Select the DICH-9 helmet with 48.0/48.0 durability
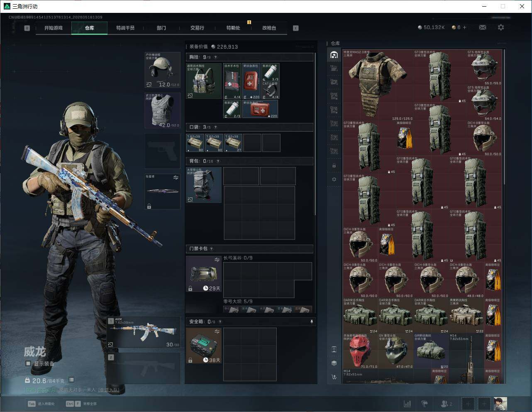 466,280
